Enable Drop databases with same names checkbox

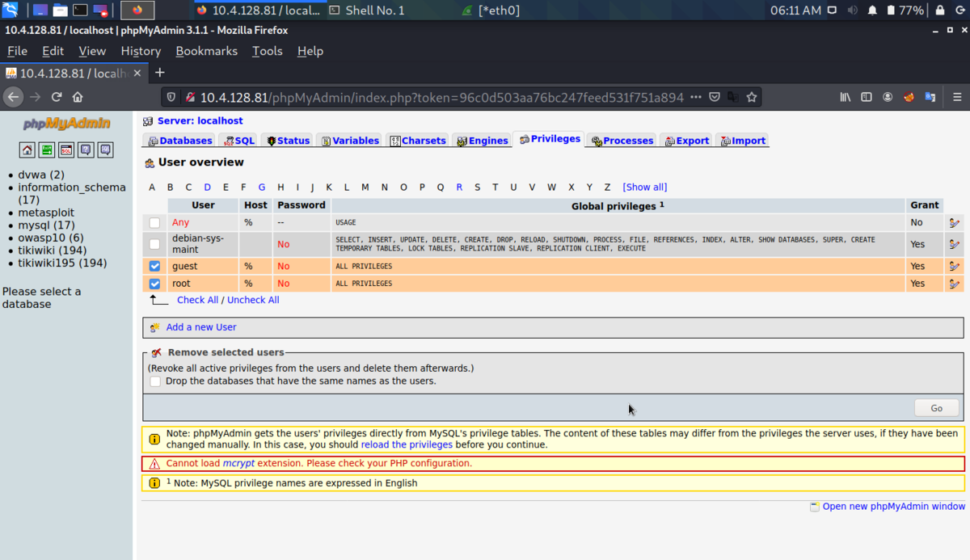coord(155,381)
